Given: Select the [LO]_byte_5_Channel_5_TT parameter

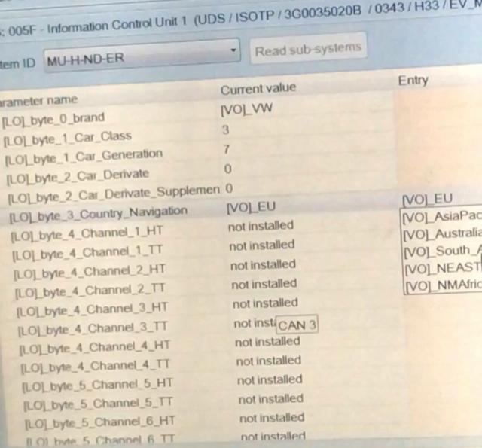Looking at the screenshot, I should [98, 405].
